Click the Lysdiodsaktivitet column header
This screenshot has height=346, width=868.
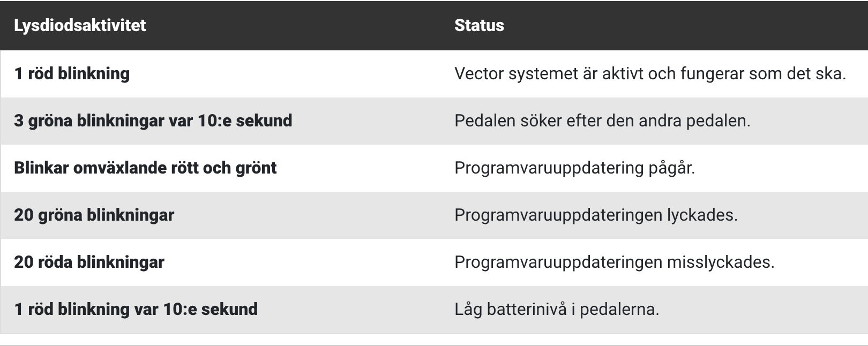pos(80,26)
